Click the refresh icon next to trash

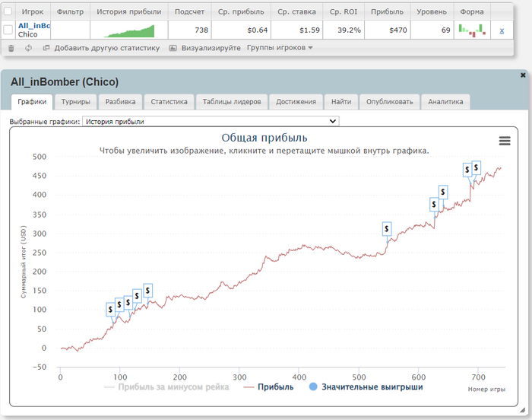(29, 48)
